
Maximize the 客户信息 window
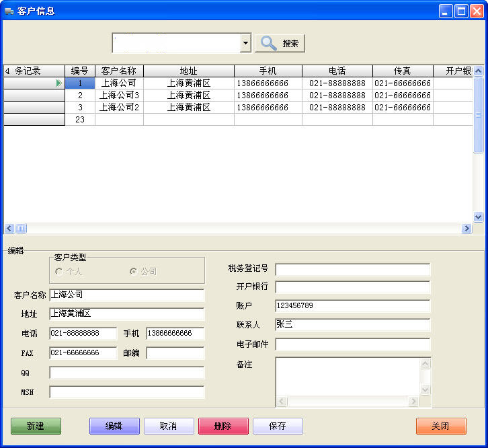(x=461, y=11)
